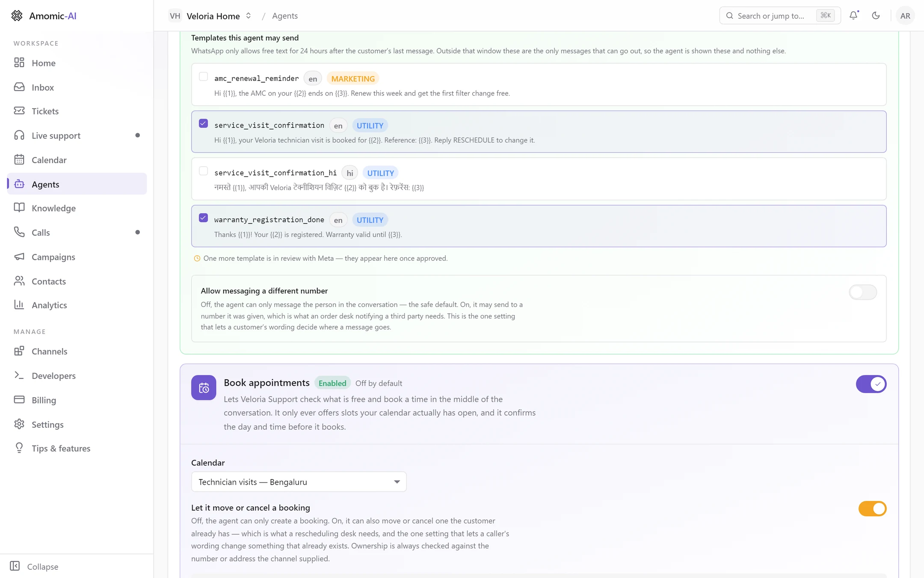Click the Book appointments calendar-clock icon
924x578 pixels.
[x=204, y=387]
